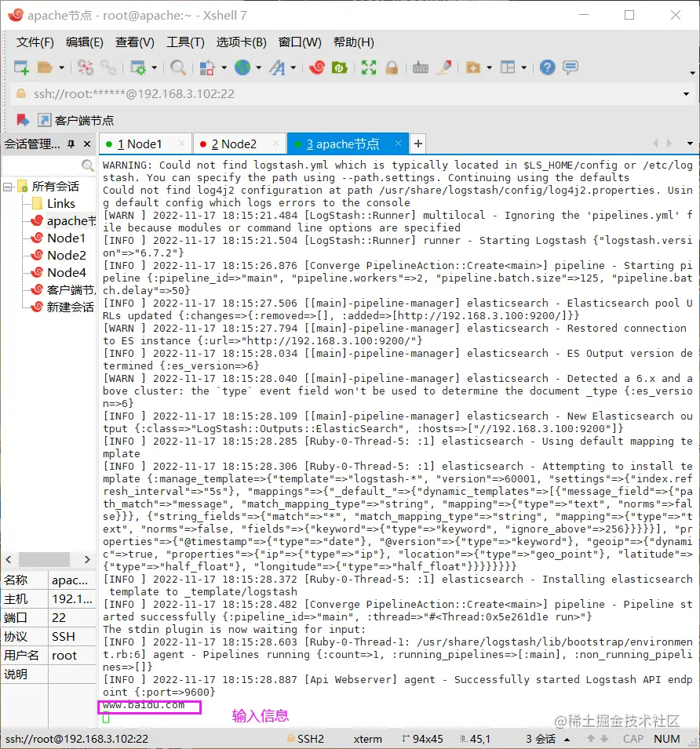700x749 pixels.
Task: Open the 编辑(E) menu
Action: [85, 42]
